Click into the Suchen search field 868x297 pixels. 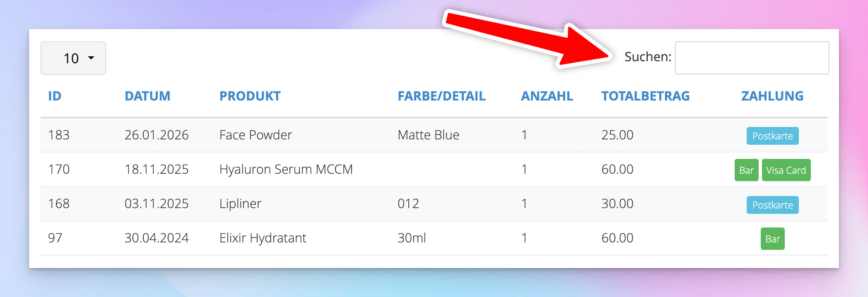[752, 58]
